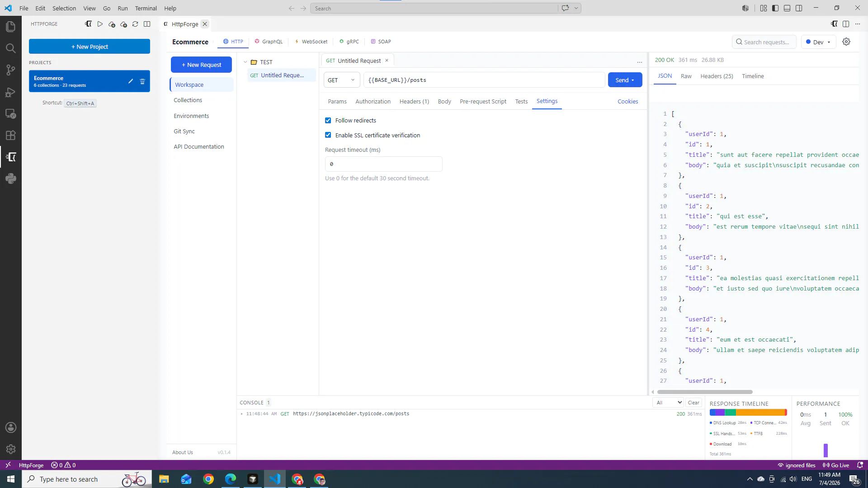Click the URL input with {{BASE_URL}}/posts
Viewport: 868px width, 488px height.
point(484,80)
